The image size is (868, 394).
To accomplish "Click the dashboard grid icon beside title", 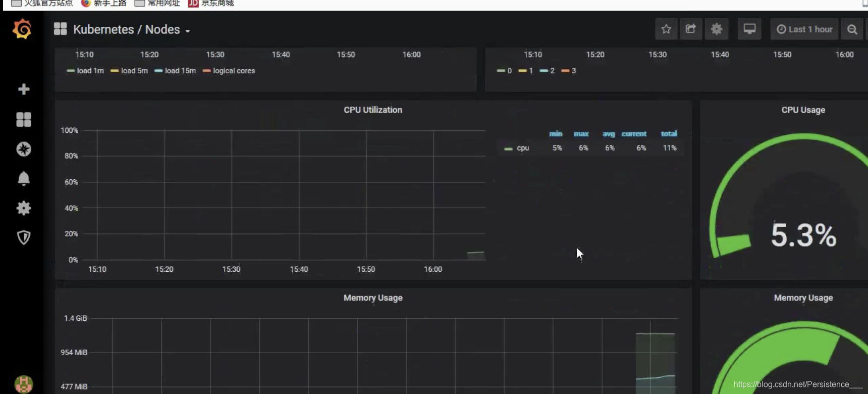I will [x=61, y=29].
